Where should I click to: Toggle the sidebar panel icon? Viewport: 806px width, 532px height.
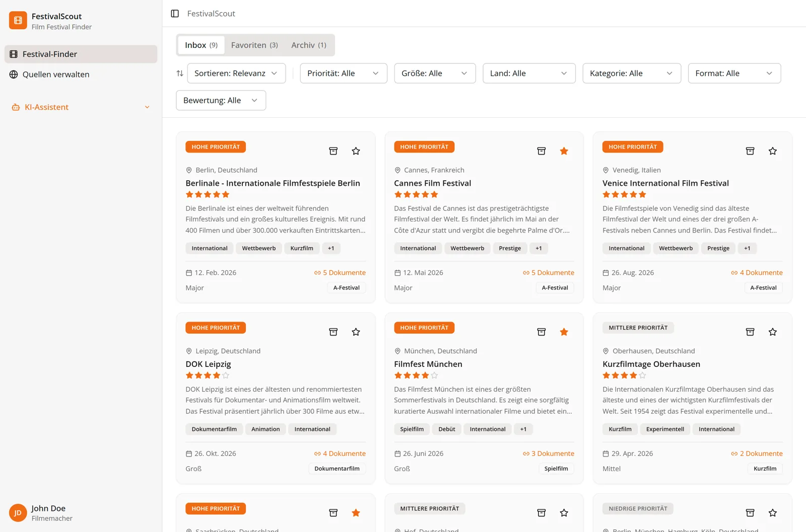(x=175, y=14)
